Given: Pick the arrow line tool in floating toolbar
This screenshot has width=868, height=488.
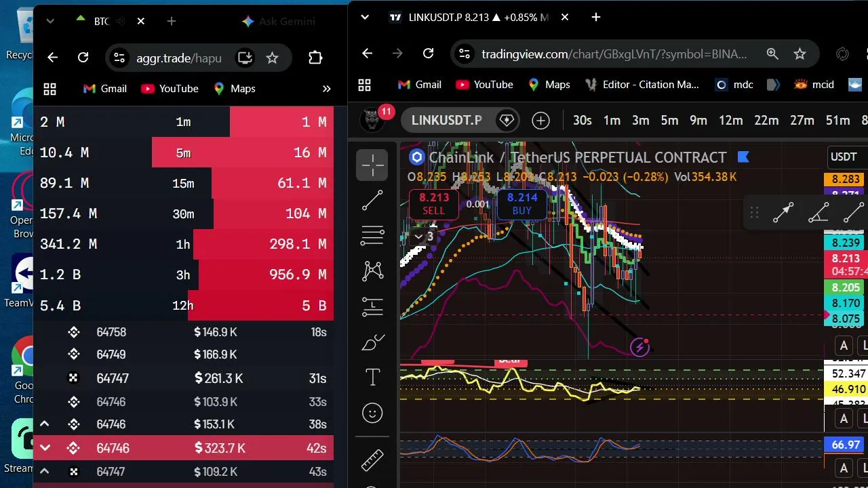Looking at the screenshot, I should point(783,213).
